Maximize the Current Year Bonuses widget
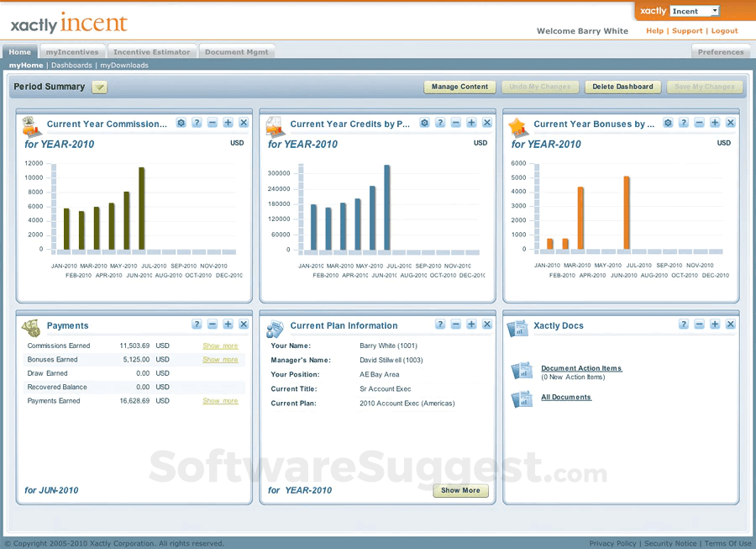 (713, 123)
